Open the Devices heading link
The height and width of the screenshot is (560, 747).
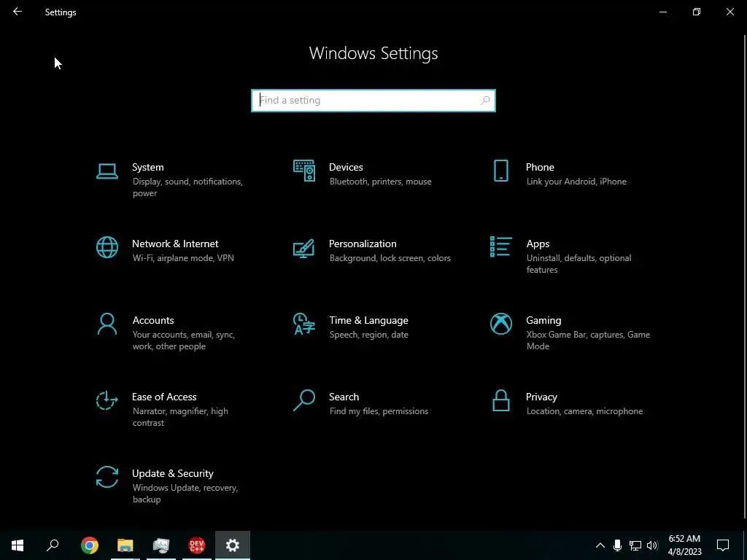[346, 167]
